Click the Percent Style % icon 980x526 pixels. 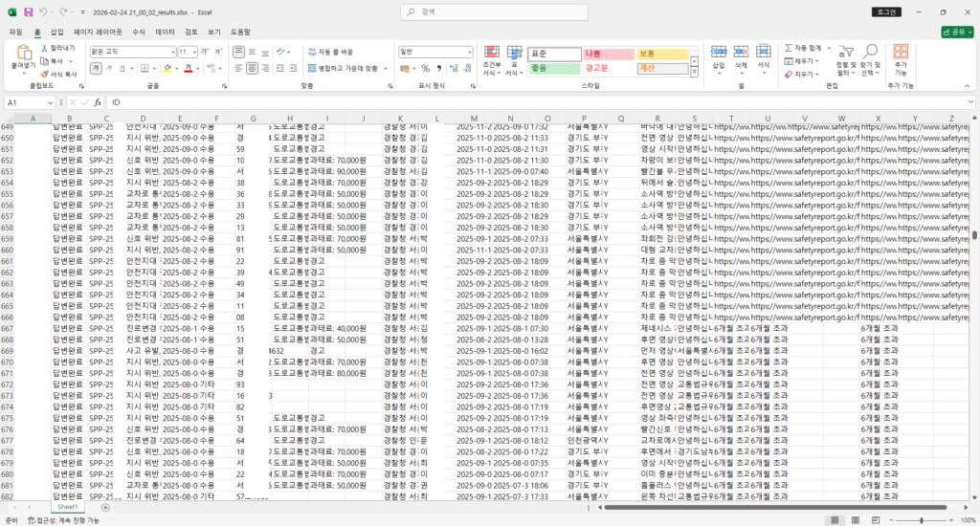pos(426,68)
